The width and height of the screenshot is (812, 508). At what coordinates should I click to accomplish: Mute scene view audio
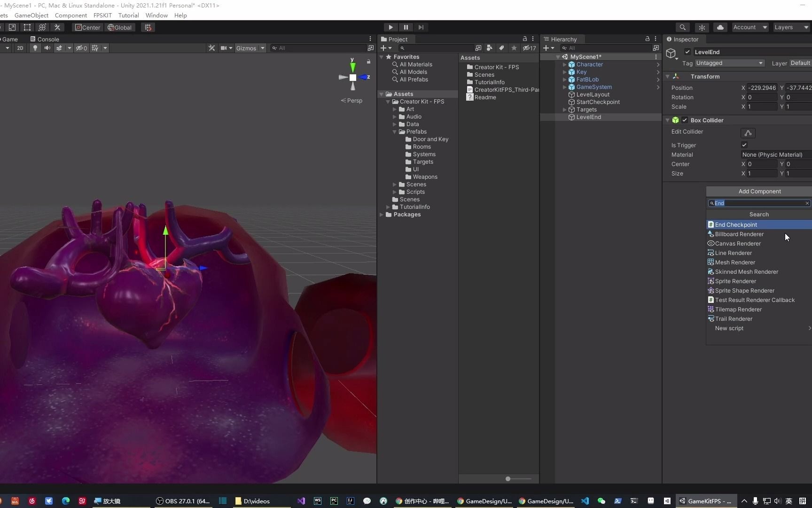(47, 48)
